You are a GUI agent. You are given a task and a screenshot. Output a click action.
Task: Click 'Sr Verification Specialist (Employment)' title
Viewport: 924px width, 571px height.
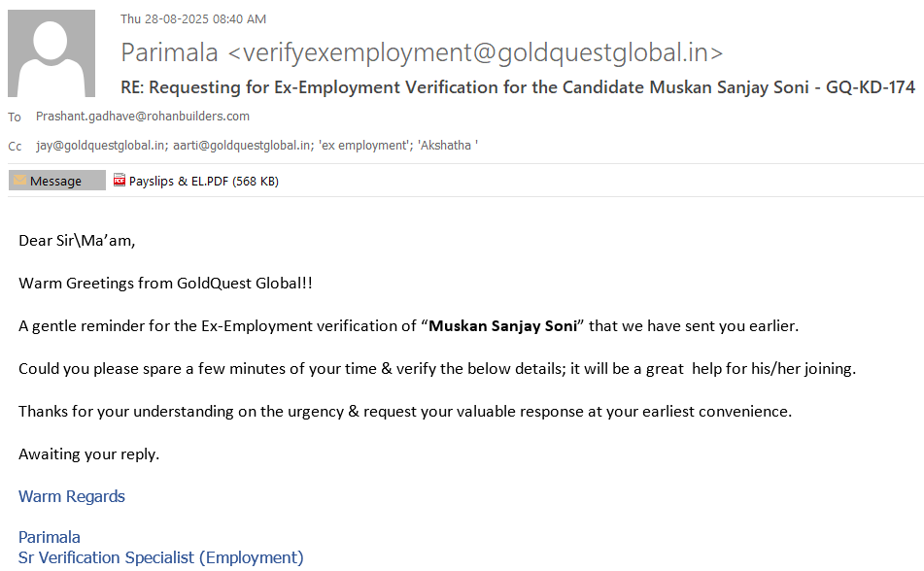pos(161,557)
